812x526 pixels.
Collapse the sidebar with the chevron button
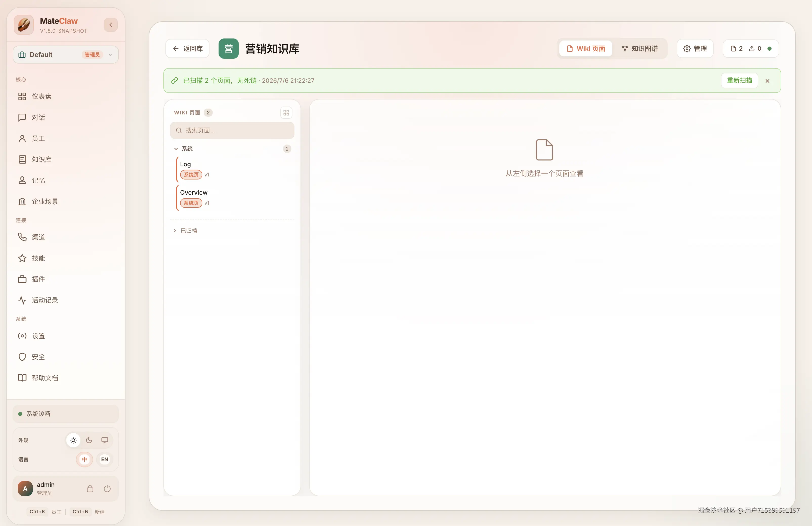coord(111,25)
